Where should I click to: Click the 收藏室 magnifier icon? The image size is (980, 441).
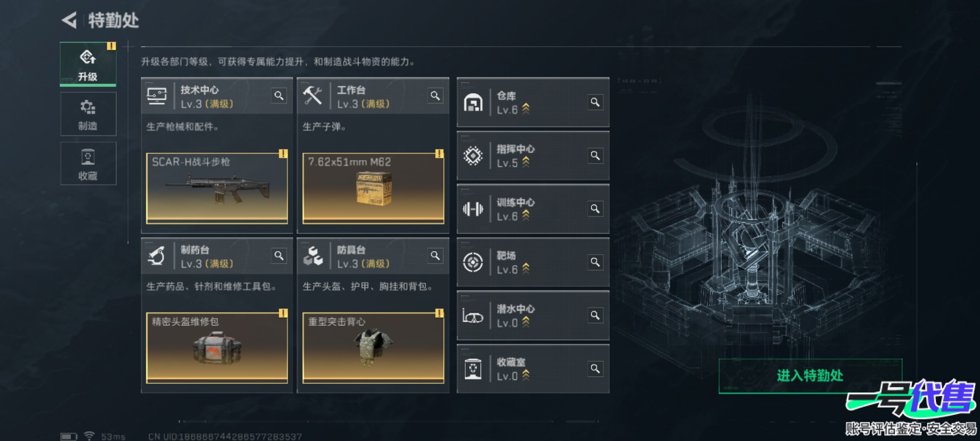click(x=595, y=369)
